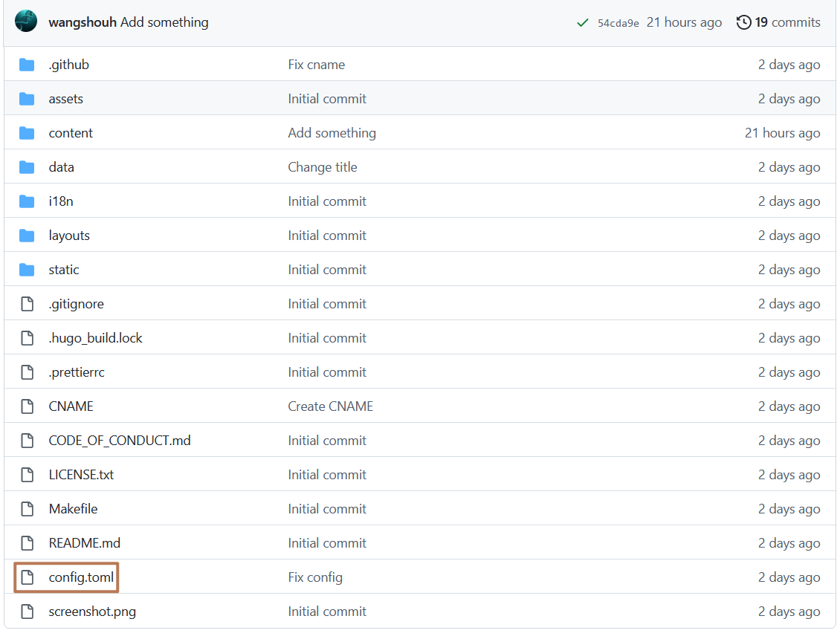View the 54cda9e commit hash
840x639 pixels.
tap(618, 22)
